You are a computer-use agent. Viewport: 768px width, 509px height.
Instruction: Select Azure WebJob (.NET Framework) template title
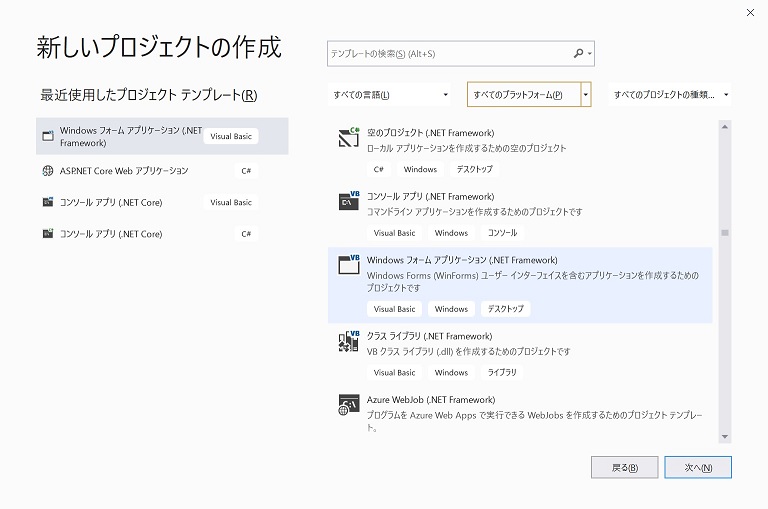tap(431, 400)
